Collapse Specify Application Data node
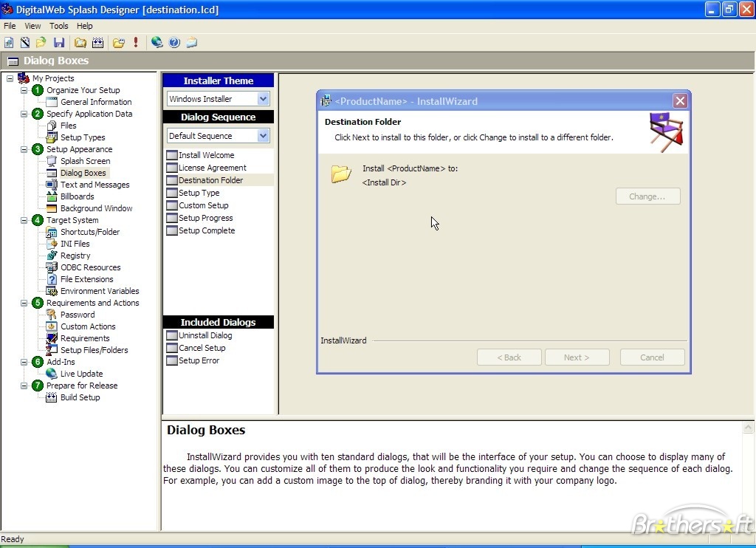This screenshot has height=548, width=756. click(24, 114)
